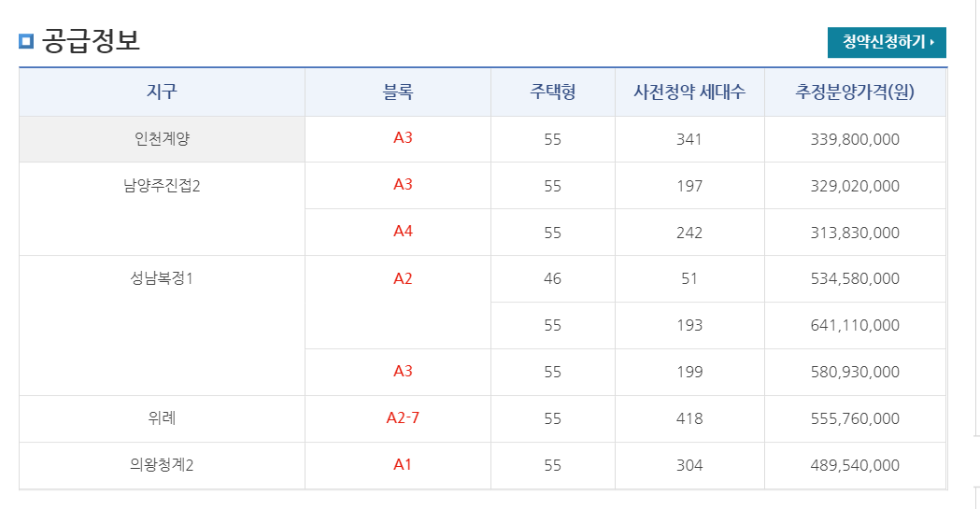This screenshot has width=980, height=509.
Task: Click the price 555,760,000
Action: 855,418
